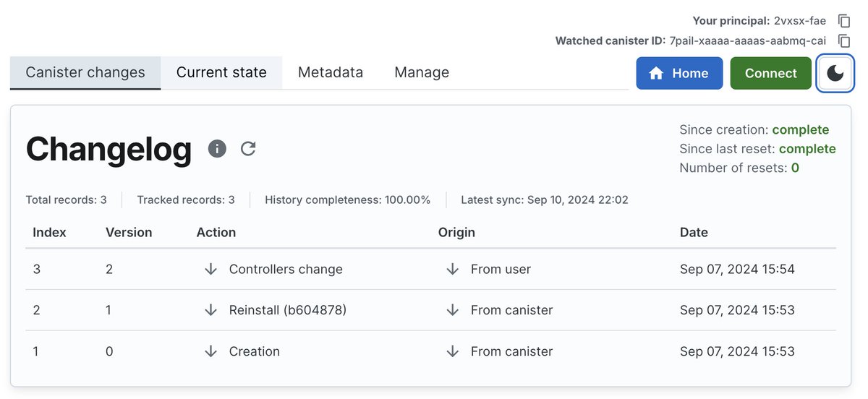Select the Reinstall (b604878) text
Screen dimensions: 868x399
pyautogui.click(x=288, y=310)
